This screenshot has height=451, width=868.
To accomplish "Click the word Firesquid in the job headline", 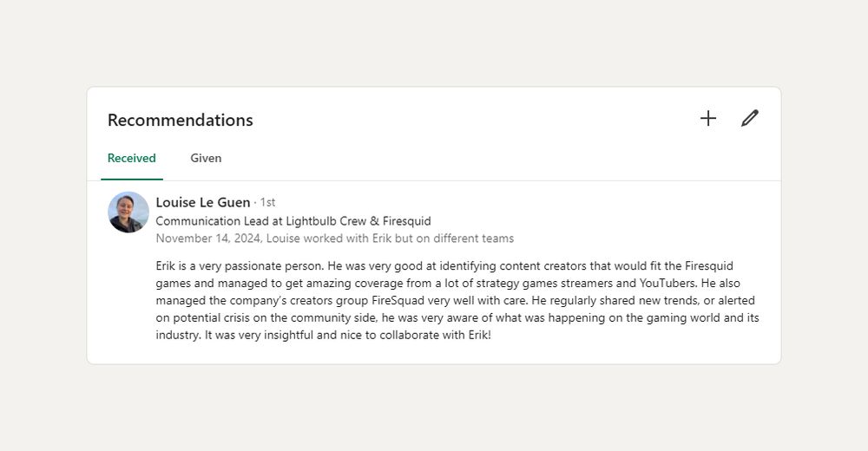I will pyautogui.click(x=405, y=221).
